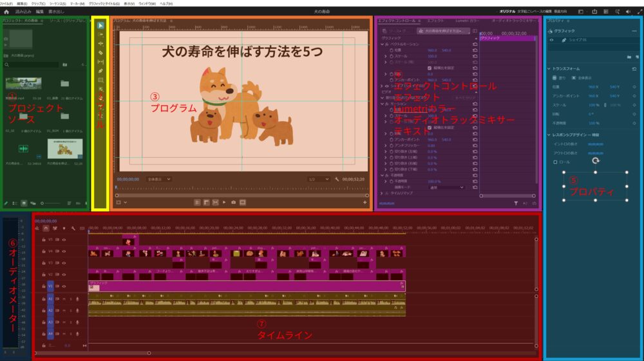This screenshot has width=644, height=361.
Task: Open Quick Export icon at top right
Action: [x=594, y=12]
